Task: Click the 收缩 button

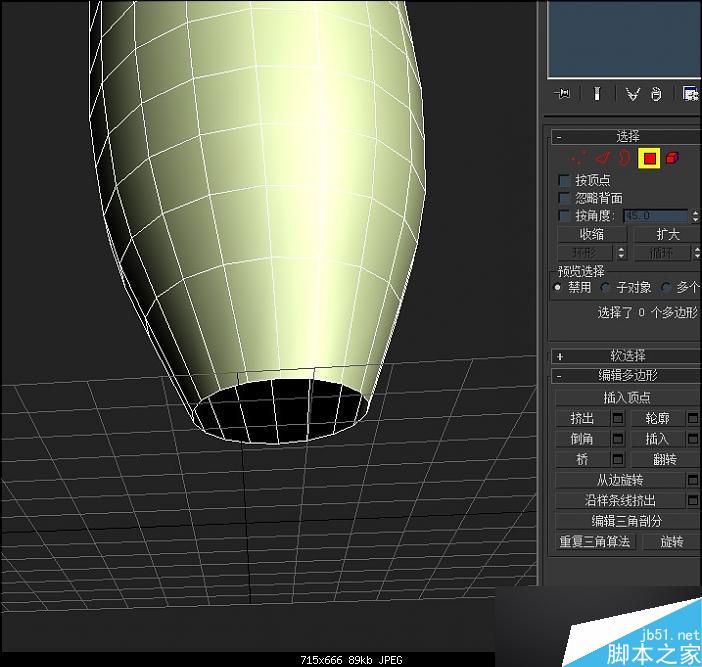Action: [x=592, y=235]
